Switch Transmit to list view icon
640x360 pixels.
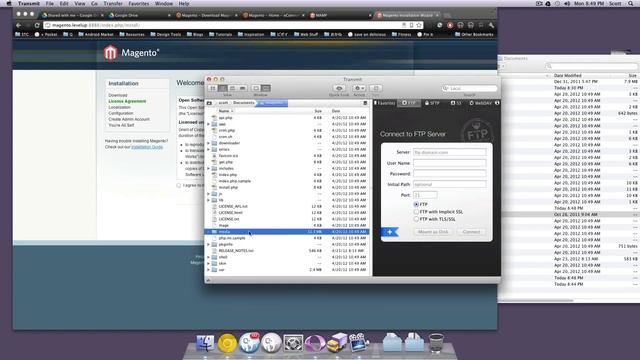223,88
